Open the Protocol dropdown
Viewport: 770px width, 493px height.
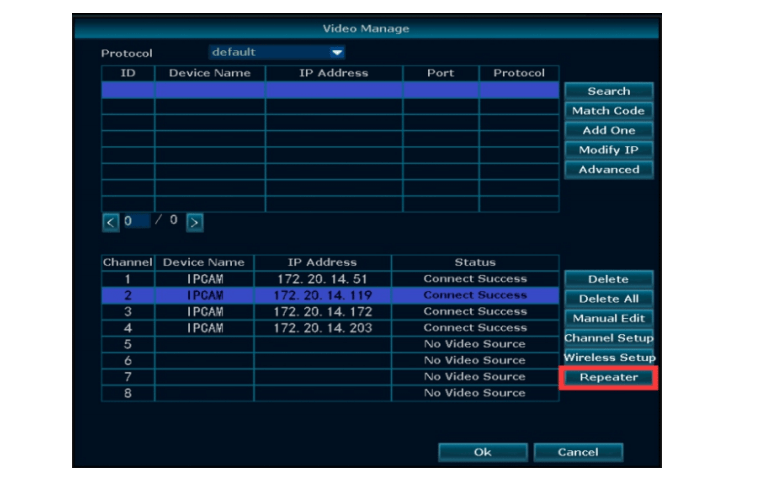[x=277, y=53]
